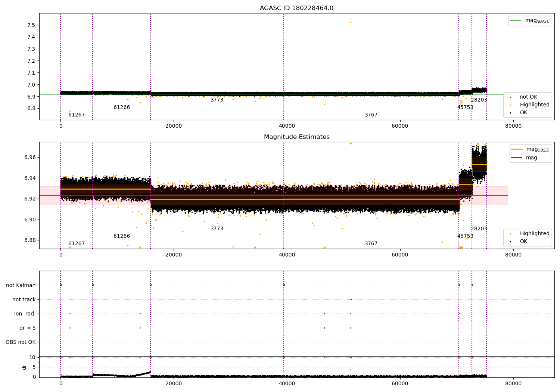Click the green line sample beside mag AGASC

point(516,21)
